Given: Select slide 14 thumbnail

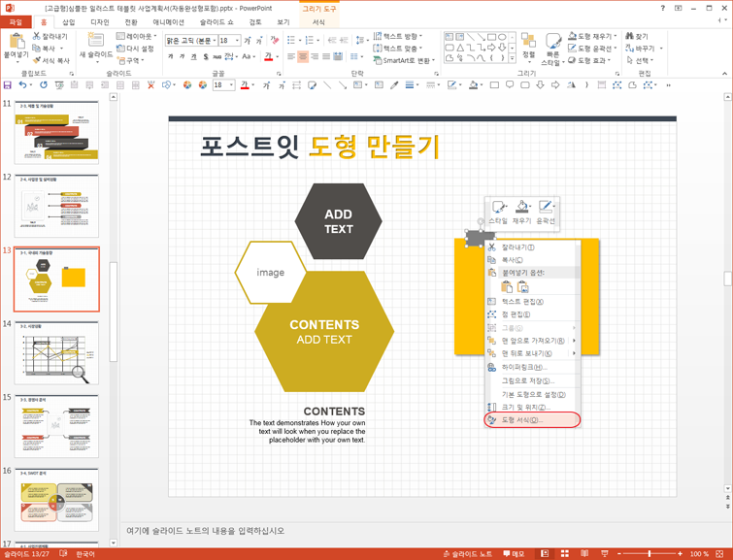Looking at the screenshot, I should tap(56, 352).
